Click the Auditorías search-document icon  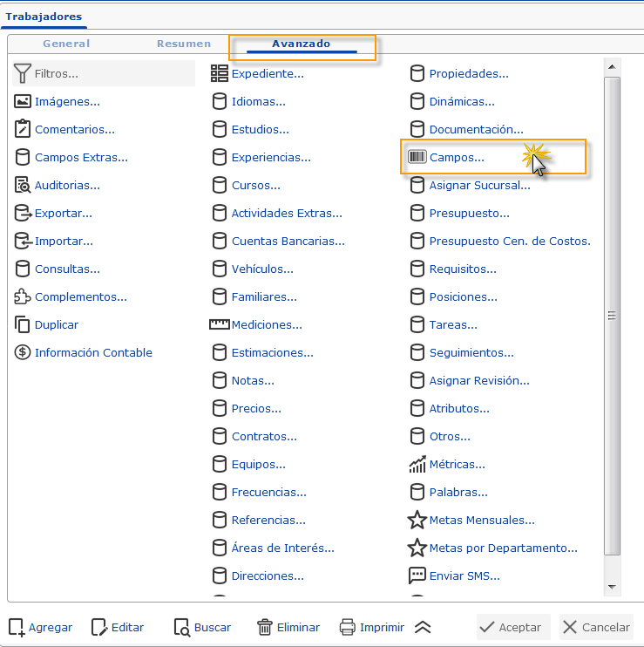point(23,186)
